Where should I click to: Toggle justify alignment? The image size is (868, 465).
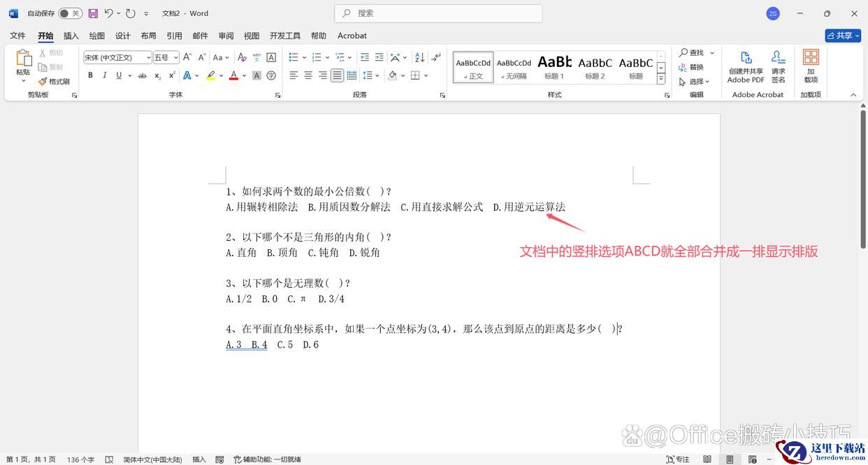338,75
